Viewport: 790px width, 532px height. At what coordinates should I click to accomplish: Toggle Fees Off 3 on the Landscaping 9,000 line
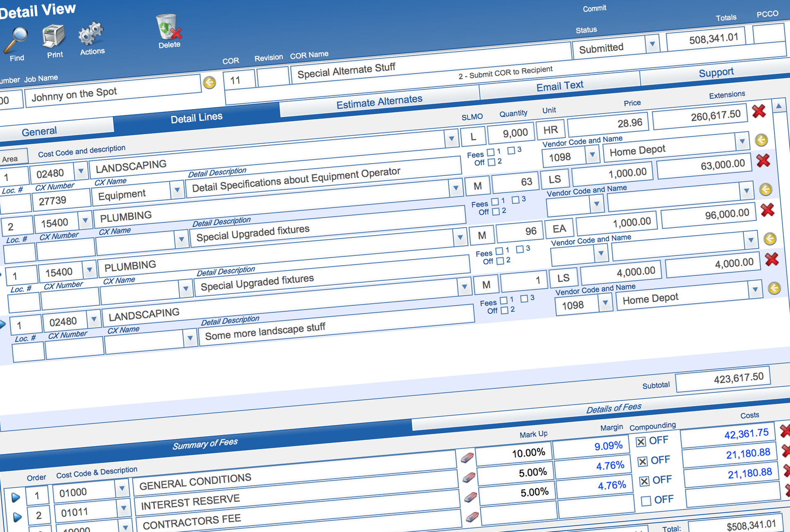(x=511, y=150)
